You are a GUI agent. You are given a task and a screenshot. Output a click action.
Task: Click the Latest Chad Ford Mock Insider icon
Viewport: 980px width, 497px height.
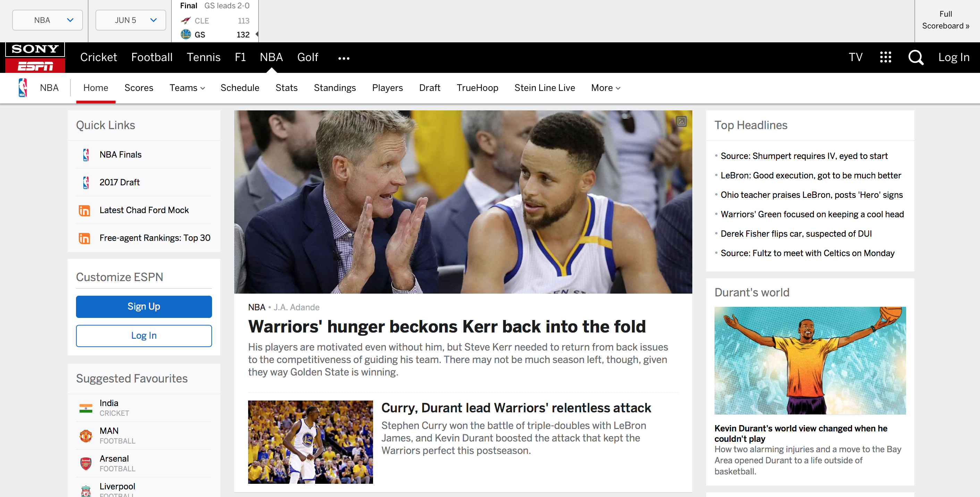[x=84, y=210]
